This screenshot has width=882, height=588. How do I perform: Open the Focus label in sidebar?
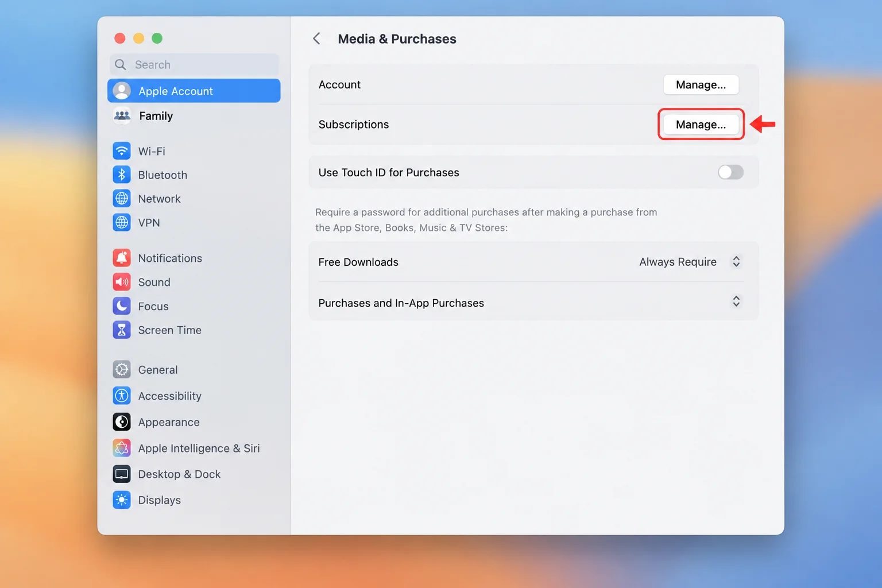pyautogui.click(x=153, y=306)
